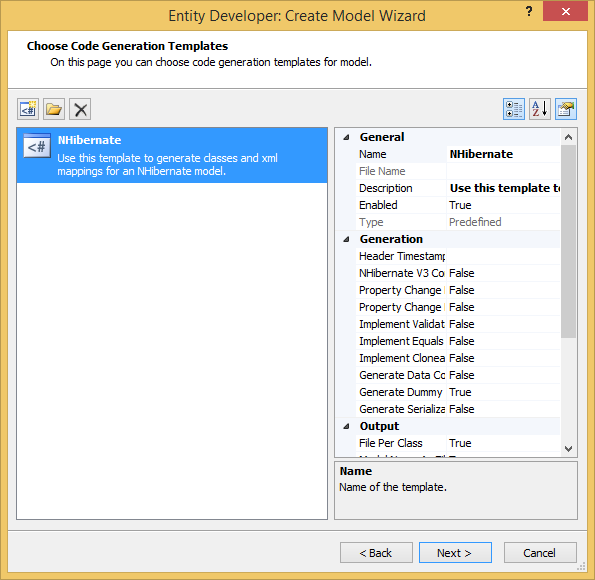Click the delete template X icon
This screenshot has height=580, width=595.
(80, 109)
